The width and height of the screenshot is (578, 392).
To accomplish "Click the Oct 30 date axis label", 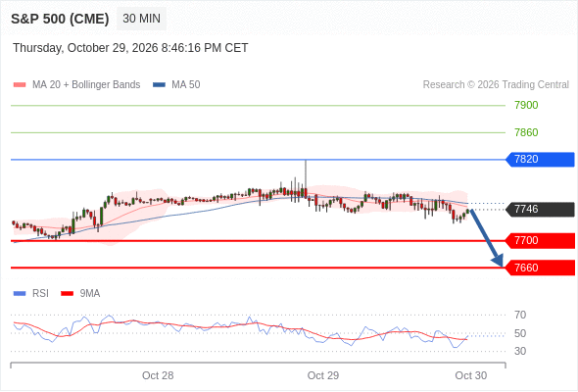I will [471, 375].
